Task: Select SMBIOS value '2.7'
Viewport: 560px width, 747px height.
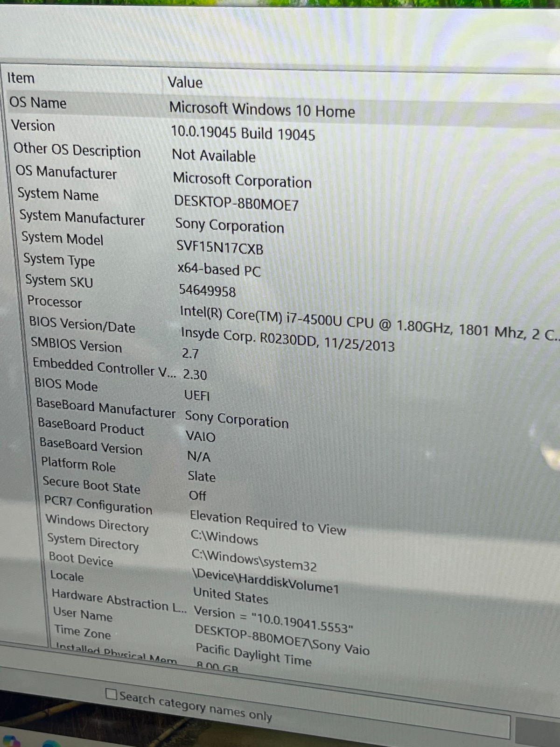Action: click(x=190, y=353)
